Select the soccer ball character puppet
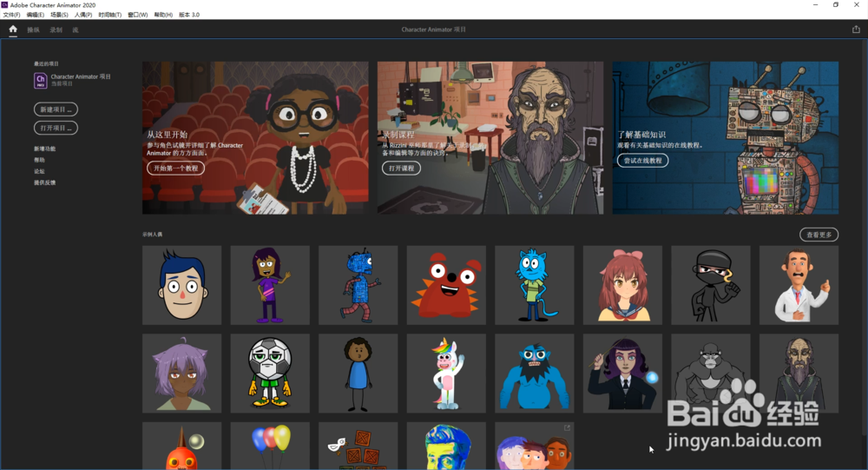Screen dimensions: 868x470 point(270,373)
